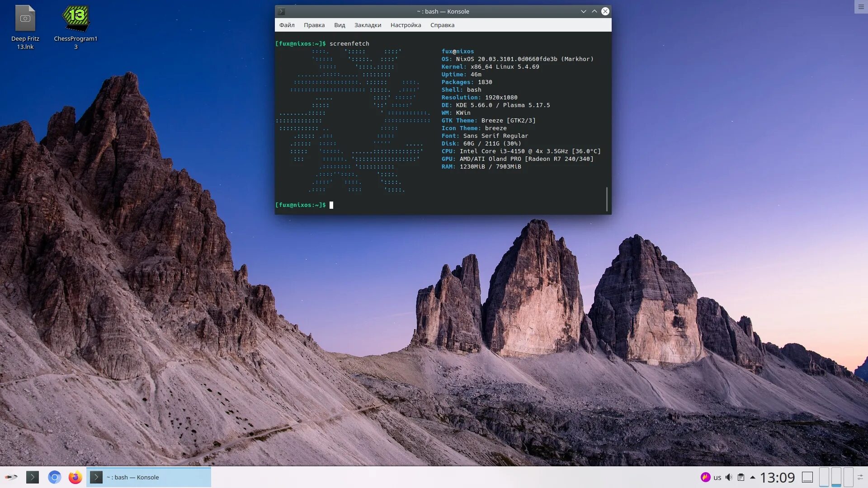Launch Firefox from the panel
Viewport: 868px width, 488px height.
(x=75, y=477)
